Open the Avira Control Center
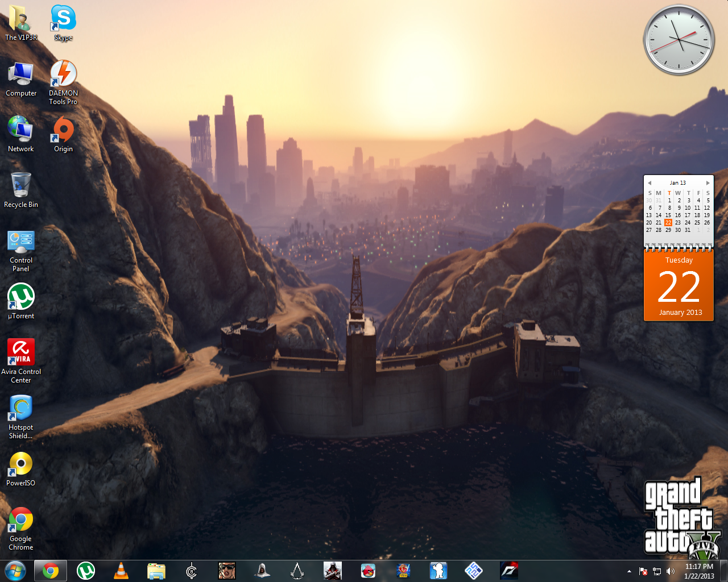The height and width of the screenshot is (582, 728). 20,352
